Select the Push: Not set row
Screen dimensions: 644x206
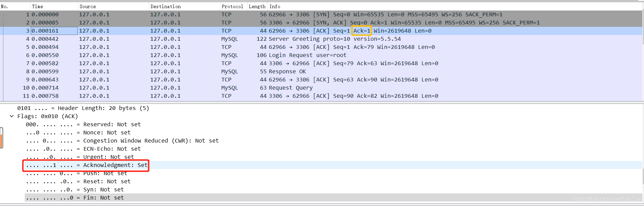click(76, 173)
